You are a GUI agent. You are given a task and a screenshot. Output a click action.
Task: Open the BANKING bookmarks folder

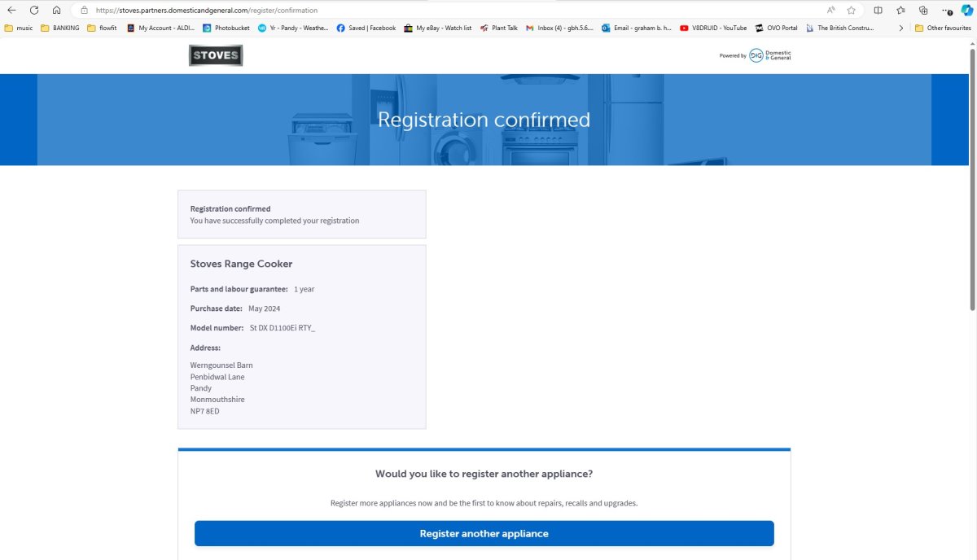tap(60, 28)
